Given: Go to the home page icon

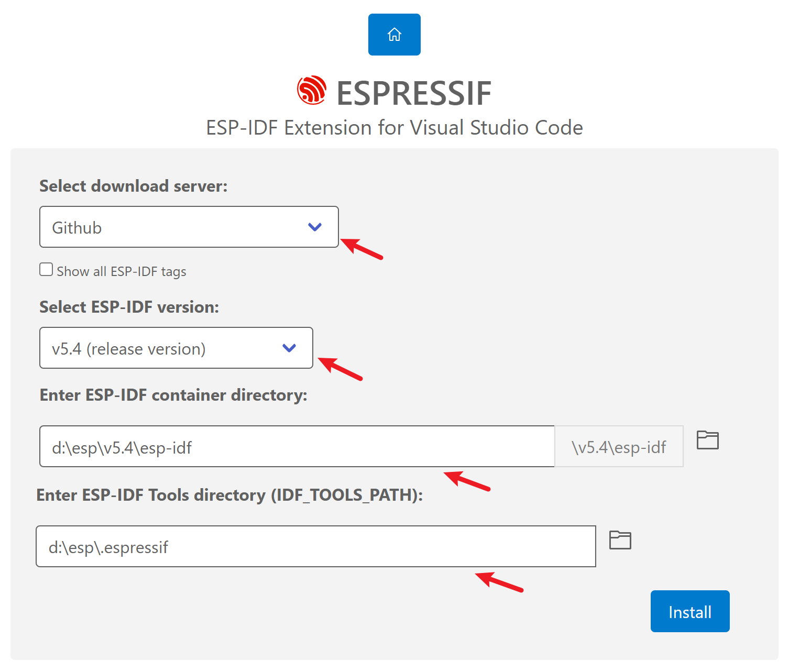Looking at the screenshot, I should [394, 35].
